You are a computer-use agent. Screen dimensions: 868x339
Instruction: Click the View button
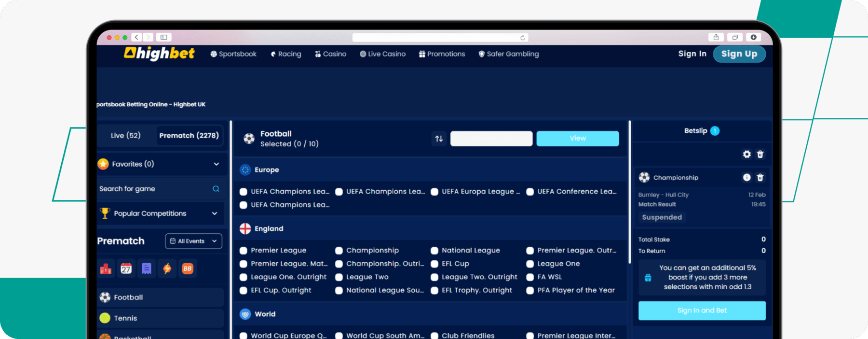coord(578,139)
